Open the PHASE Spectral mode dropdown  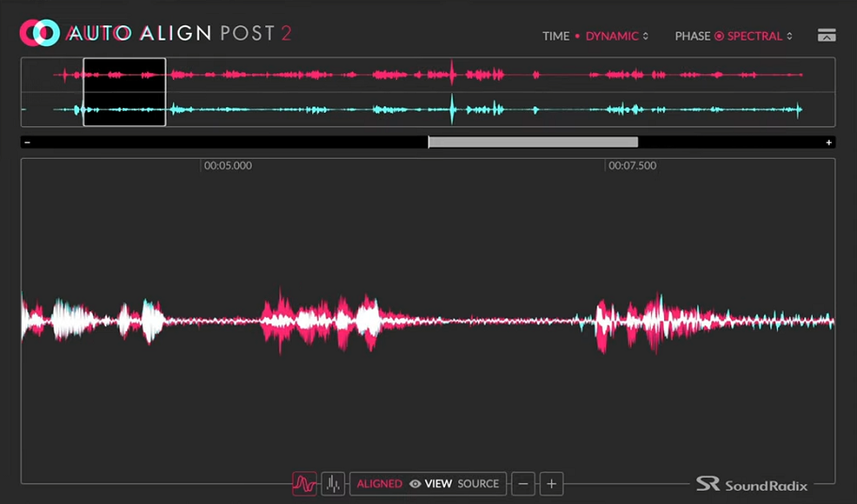[760, 36]
